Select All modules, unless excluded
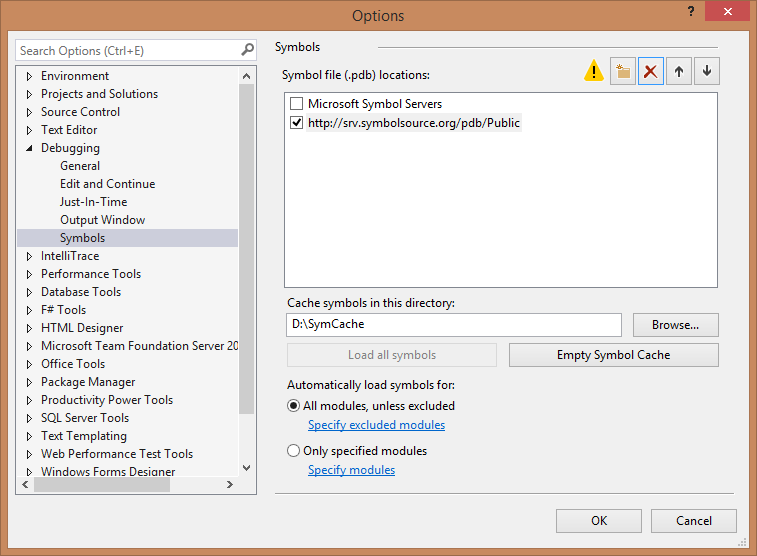The image size is (757, 556). 293,406
